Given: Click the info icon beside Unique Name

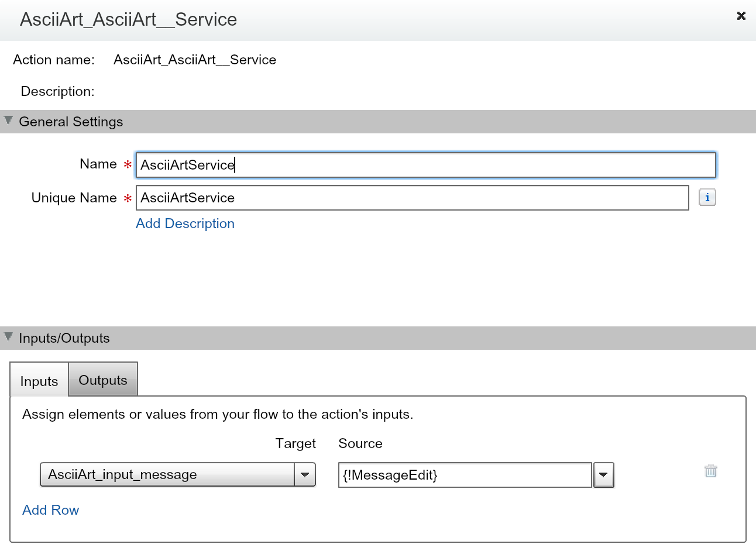Looking at the screenshot, I should pyautogui.click(x=707, y=198).
